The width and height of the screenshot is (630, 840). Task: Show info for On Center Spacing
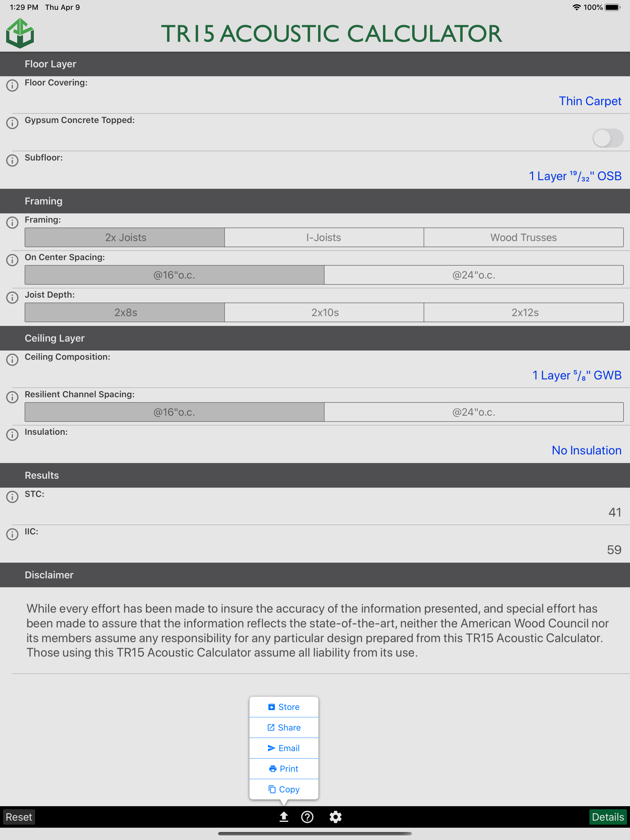coord(12,260)
